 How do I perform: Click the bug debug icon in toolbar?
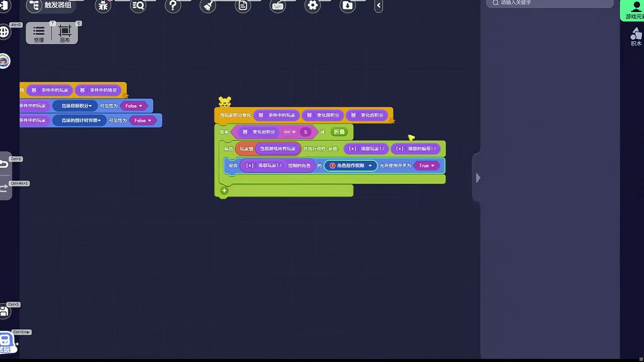click(x=103, y=6)
